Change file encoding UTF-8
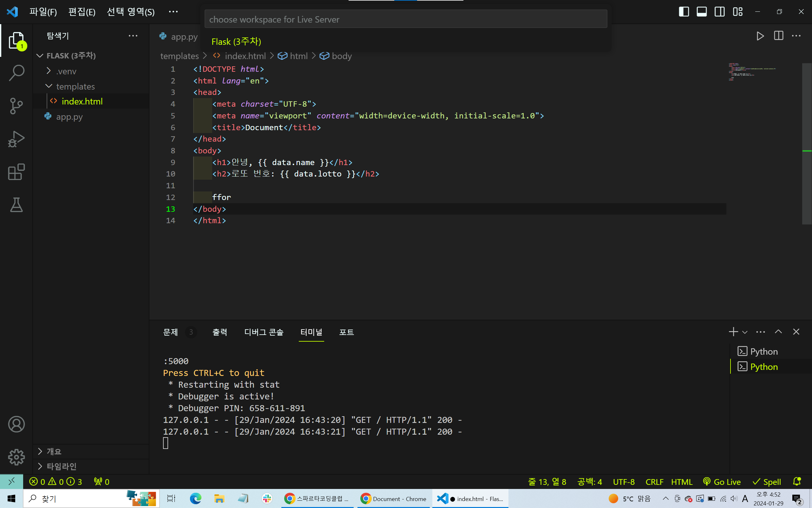The width and height of the screenshot is (812, 508). click(624, 482)
